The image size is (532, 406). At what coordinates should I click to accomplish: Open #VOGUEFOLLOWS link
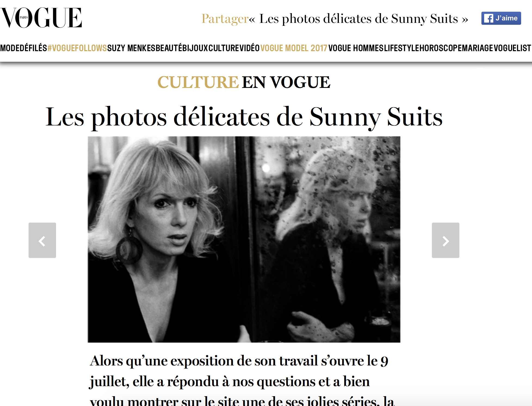pos(77,48)
